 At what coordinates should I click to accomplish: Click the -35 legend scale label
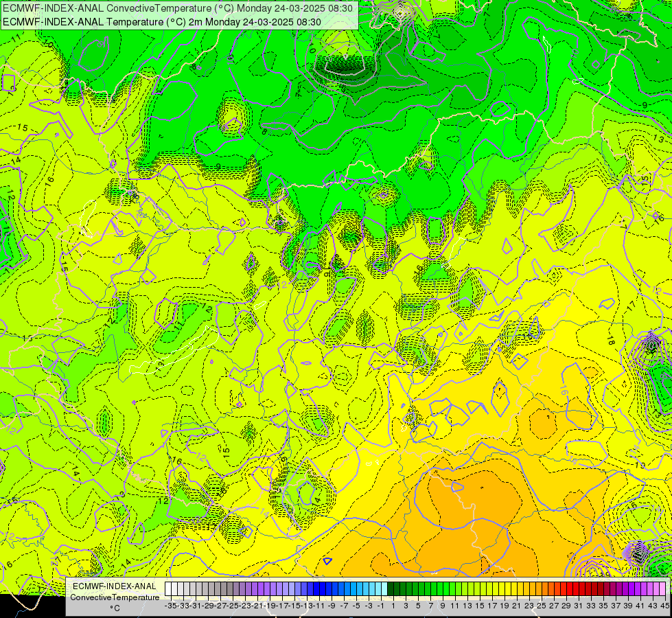[170, 606]
